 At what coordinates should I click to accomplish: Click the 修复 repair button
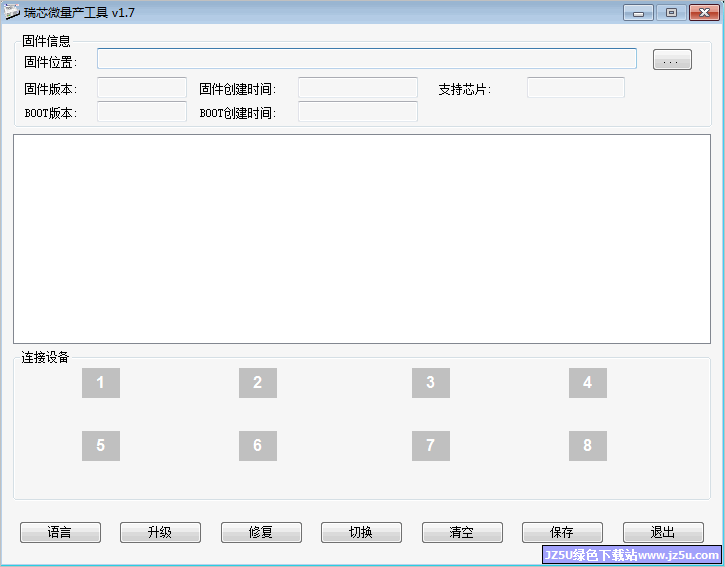coord(261,532)
